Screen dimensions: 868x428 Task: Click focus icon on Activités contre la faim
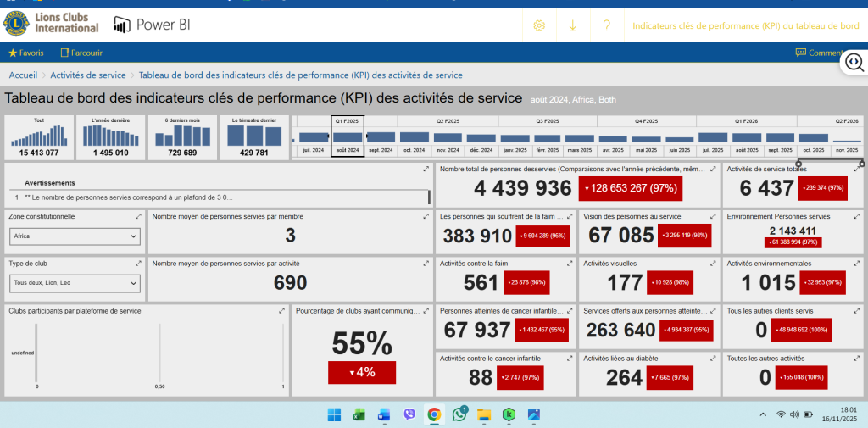[x=570, y=264]
